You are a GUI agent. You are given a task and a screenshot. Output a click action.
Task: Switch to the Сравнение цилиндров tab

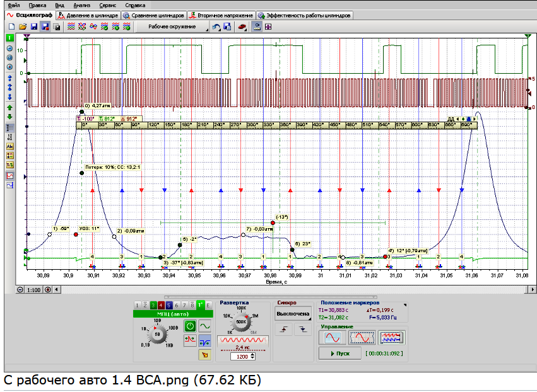[x=154, y=15]
